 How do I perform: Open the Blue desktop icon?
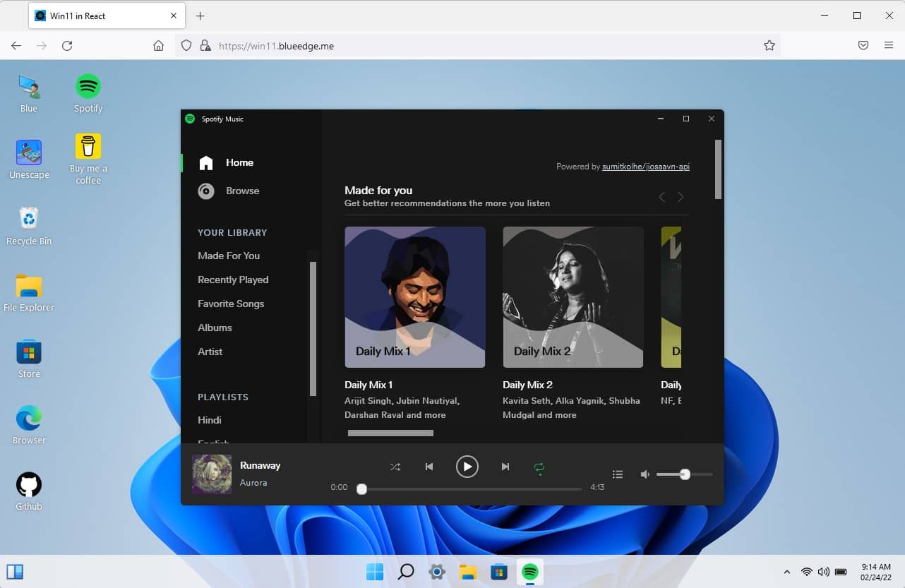[29, 93]
